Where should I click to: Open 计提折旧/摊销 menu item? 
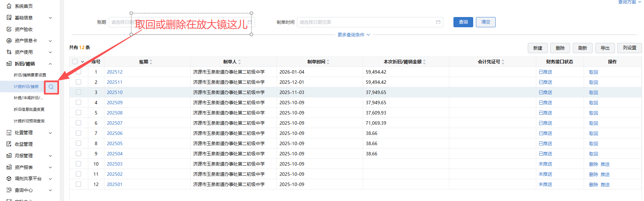click(26, 87)
